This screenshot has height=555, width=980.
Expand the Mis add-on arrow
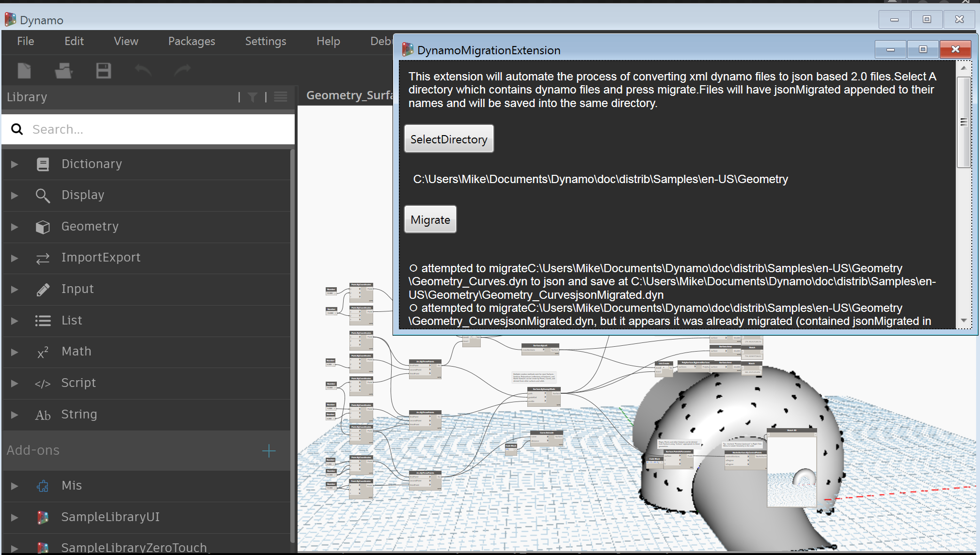click(15, 486)
